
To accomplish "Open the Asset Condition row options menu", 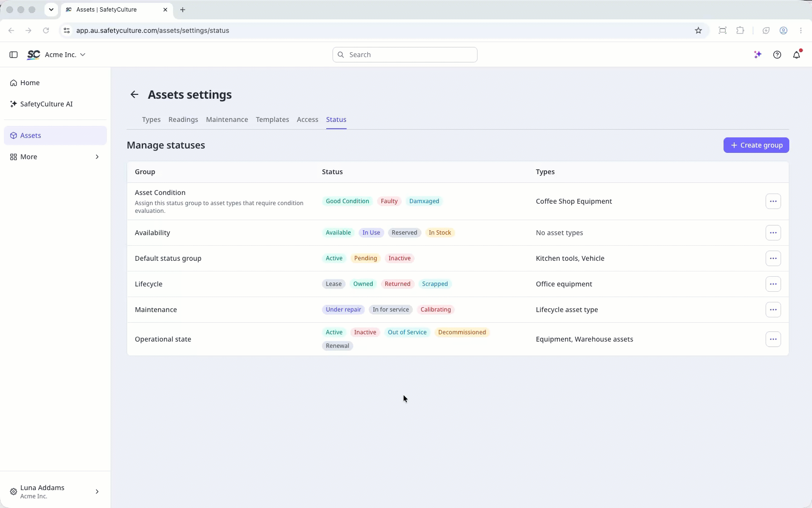I will (x=773, y=201).
